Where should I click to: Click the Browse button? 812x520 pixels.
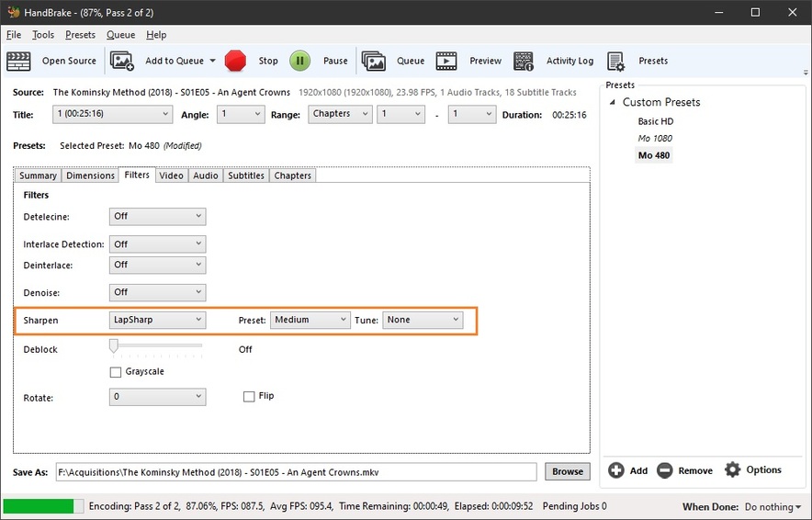568,472
